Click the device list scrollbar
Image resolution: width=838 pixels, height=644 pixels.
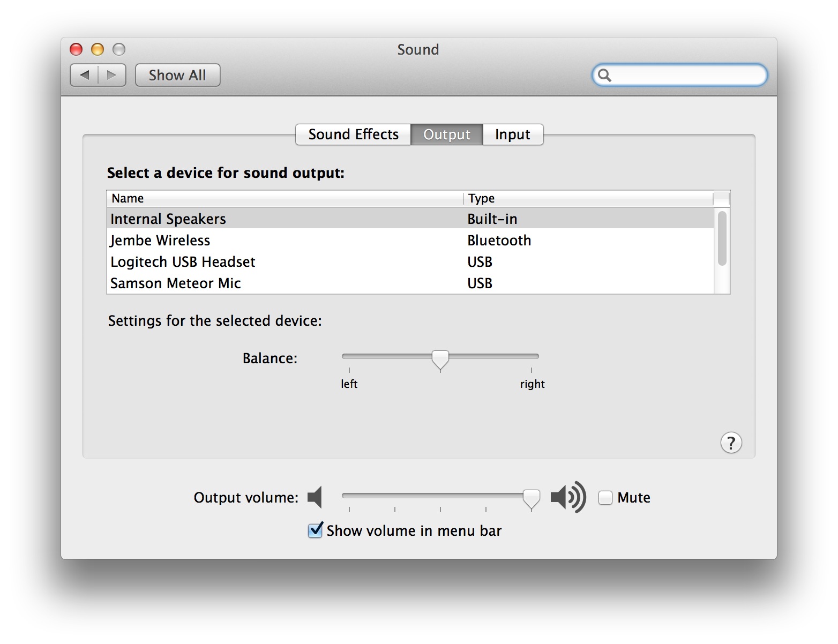click(x=722, y=238)
